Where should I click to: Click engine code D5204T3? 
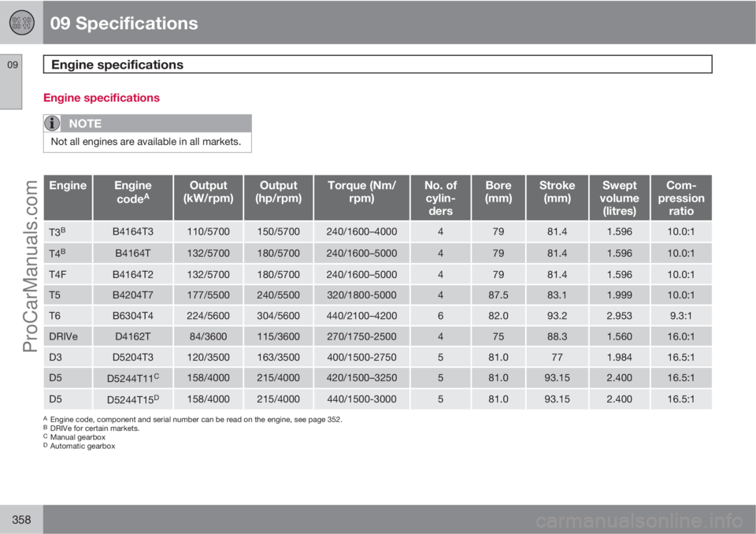tap(133, 358)
